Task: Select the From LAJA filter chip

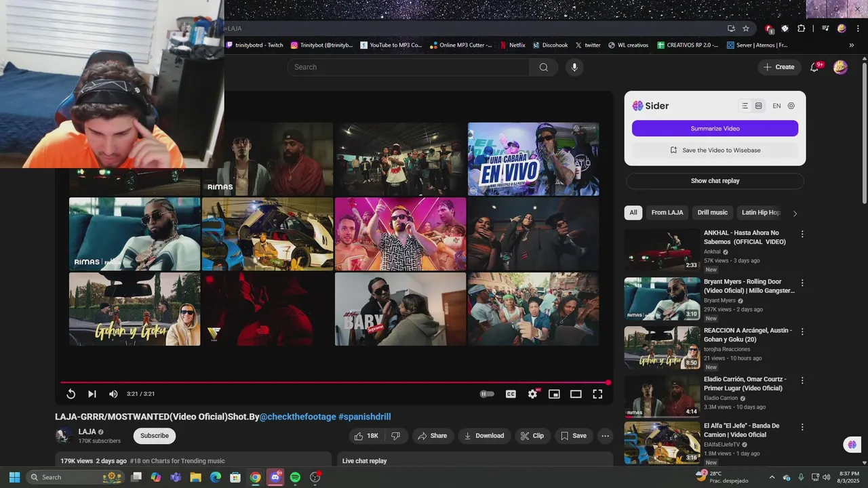Action: click(x=667, y=212)
